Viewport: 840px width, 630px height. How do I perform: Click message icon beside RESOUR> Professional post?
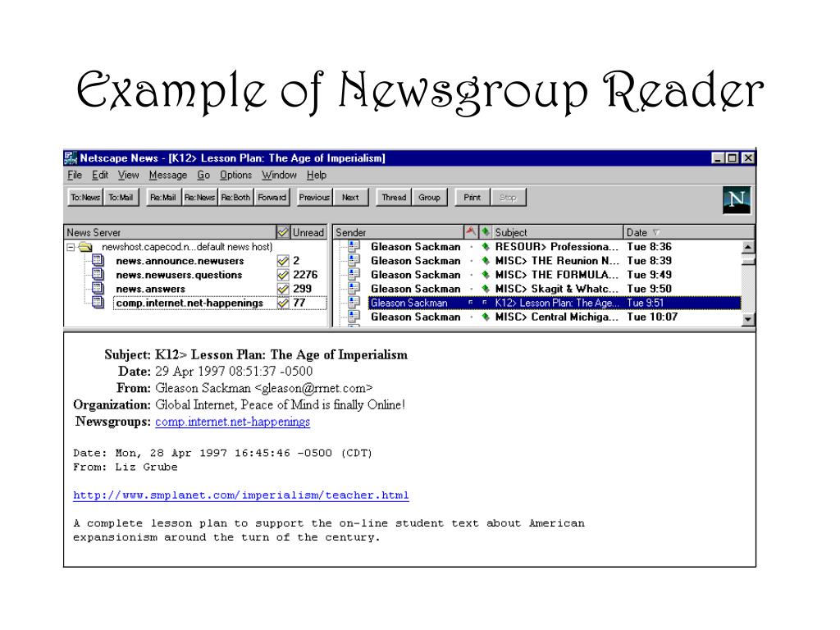[x=354, y=246]
